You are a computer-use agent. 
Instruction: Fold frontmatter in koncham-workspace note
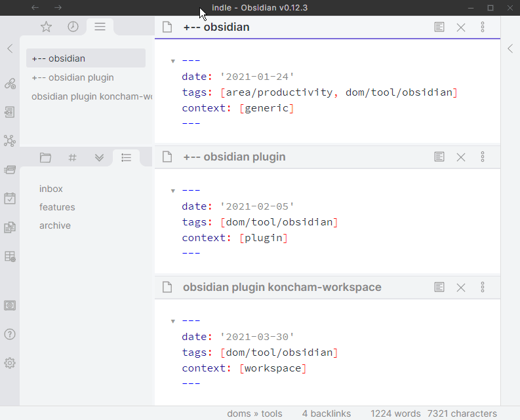pyautogui.click(x=172, y=321)
